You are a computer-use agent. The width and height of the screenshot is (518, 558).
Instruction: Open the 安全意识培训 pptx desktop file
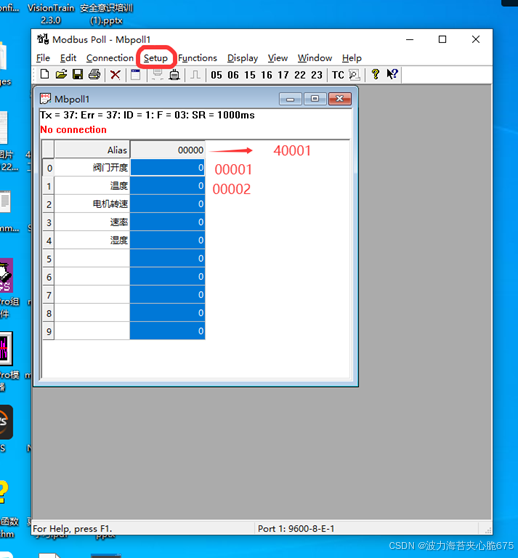pyautogui.click(x=106, y=14)
